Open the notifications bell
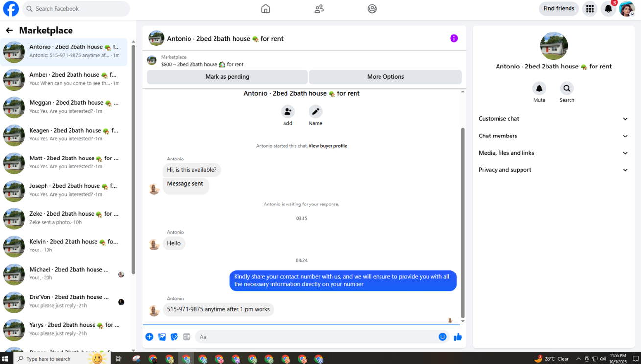This screenshot has height=364, width=641. point(608,9)
